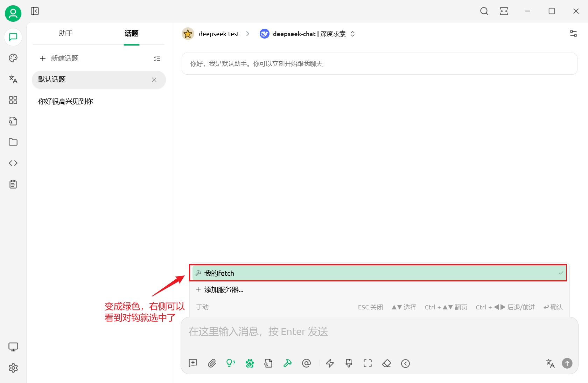
Task: Open the mini apps grid
Action: (x=13, y=100)
